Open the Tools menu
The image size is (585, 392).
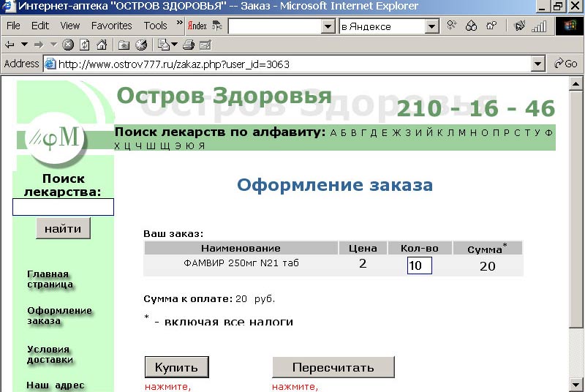[x=155, y=26]
